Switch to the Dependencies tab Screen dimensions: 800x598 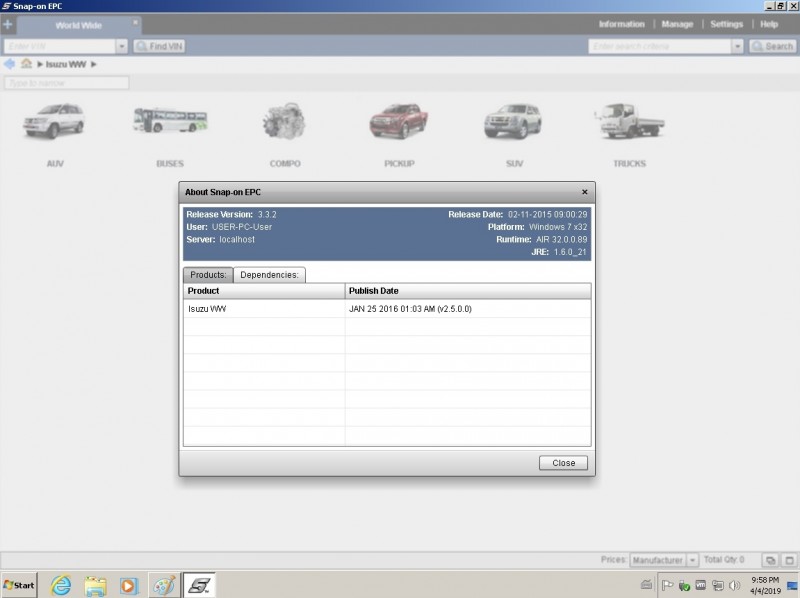click(270, 275)
